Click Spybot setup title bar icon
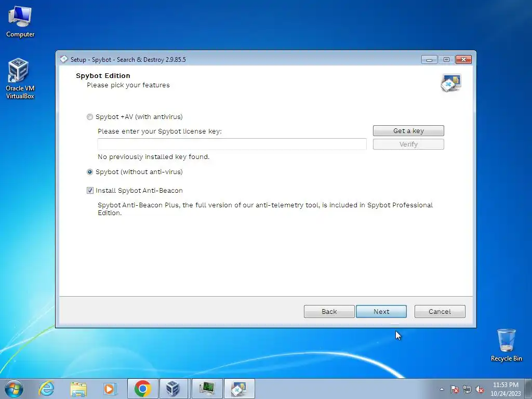532x399 pixels. point(64,59)
